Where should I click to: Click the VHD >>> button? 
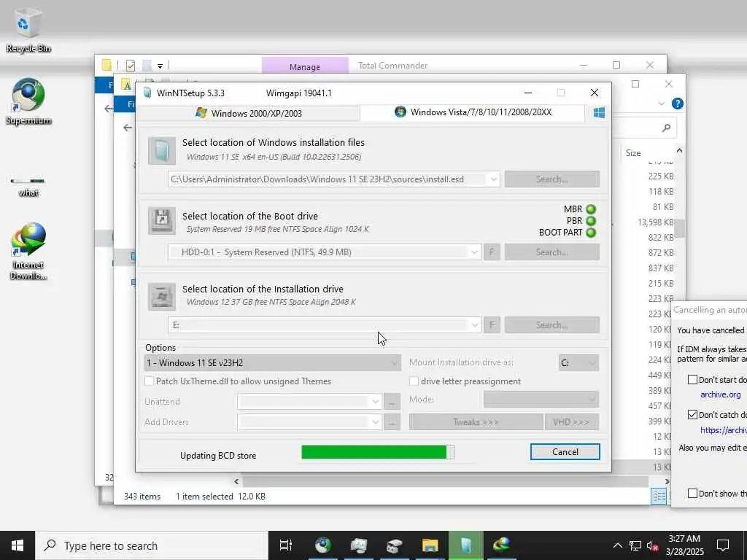coord(571,422)
